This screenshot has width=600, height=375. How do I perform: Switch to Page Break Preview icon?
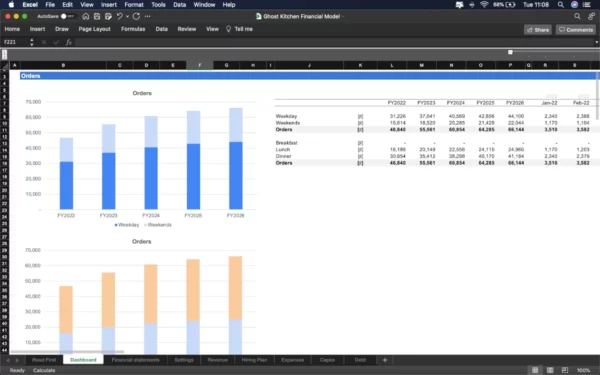[x=565, y=370]
